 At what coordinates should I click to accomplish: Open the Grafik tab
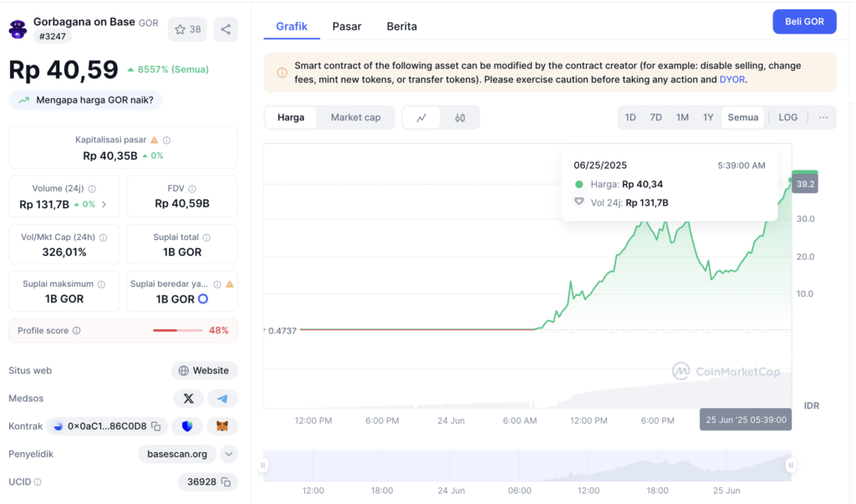tap(292, 26)
